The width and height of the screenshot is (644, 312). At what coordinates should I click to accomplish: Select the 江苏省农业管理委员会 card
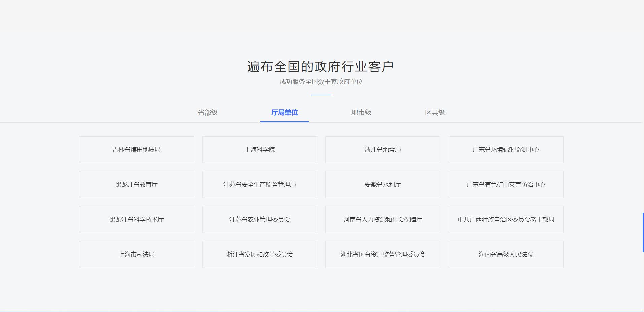coord(260,220)
